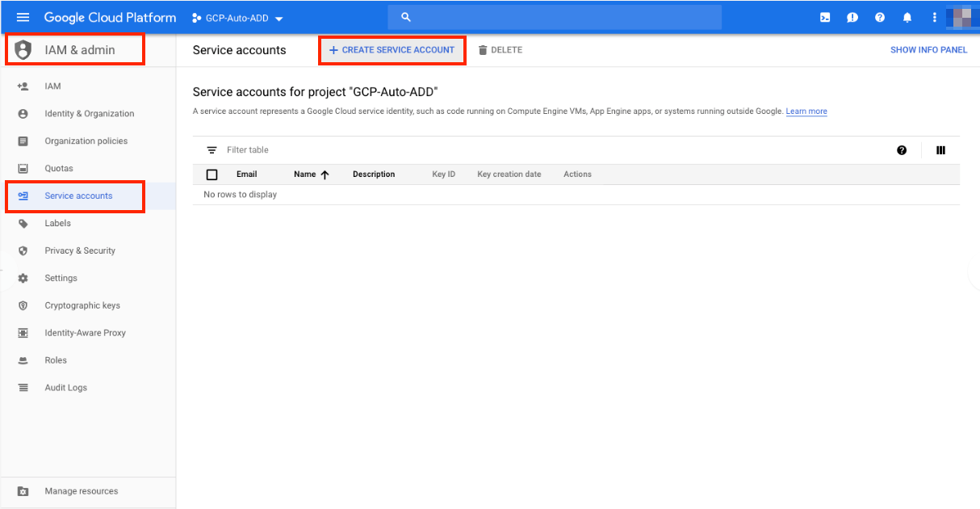Click the Key creation date column header

click(509, 175)
